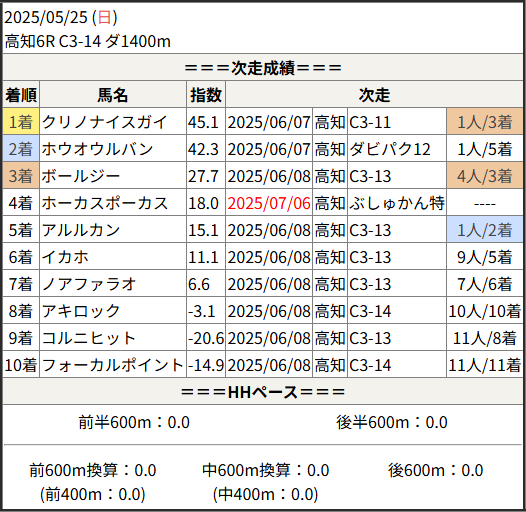
Task: Click the 馬名 column header
Action: pyautogui.click(x=113, y=94)
